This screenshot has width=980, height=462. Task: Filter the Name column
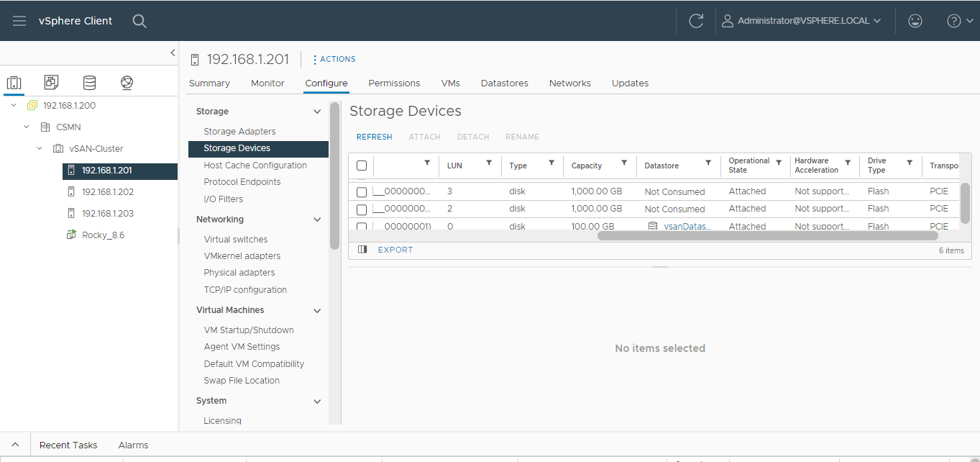(x=427, y=163)
